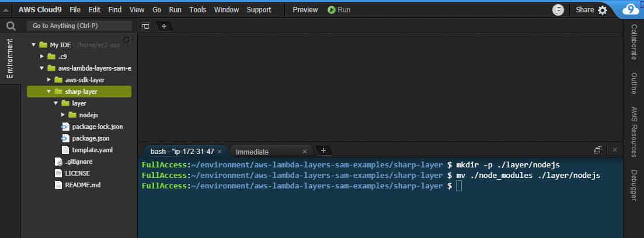Collapse the aws-lambda-layers-sam-examples folder arrow
The image size is (644, 238).
(41, 68)
